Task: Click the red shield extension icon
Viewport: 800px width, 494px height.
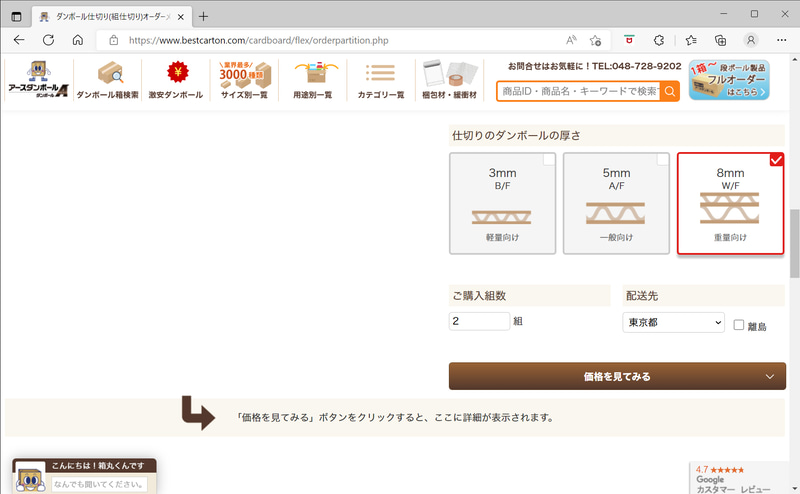Action: [629, 40]
